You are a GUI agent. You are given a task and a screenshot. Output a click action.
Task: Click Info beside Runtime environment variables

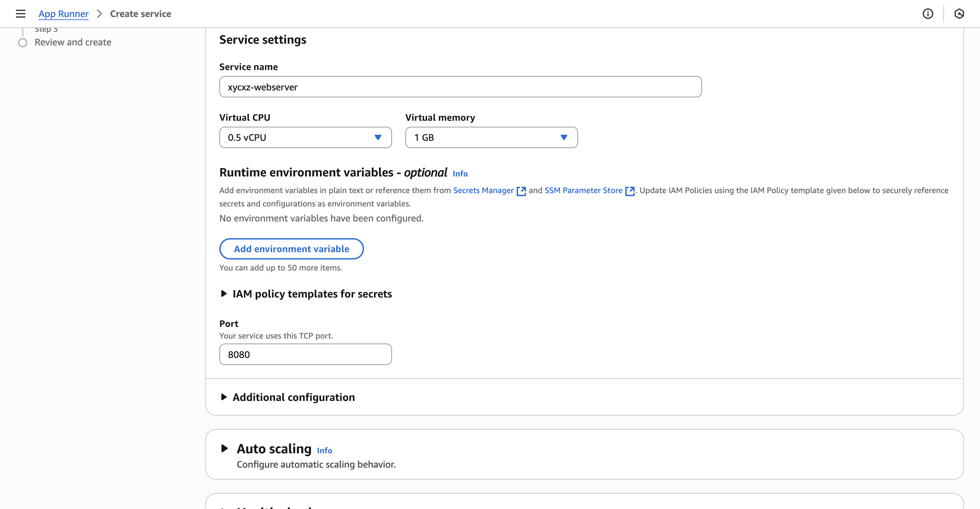click(460, 174)
